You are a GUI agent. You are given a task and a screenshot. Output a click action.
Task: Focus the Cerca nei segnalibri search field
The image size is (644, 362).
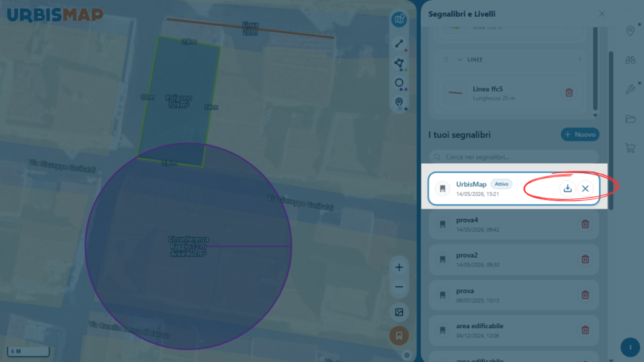click(513, 157)
